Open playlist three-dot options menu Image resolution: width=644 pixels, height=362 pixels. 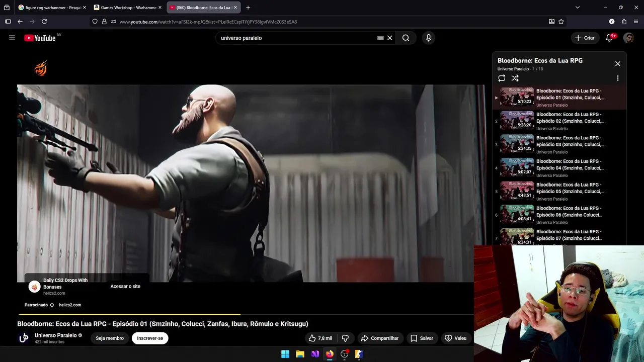(618, 78)
